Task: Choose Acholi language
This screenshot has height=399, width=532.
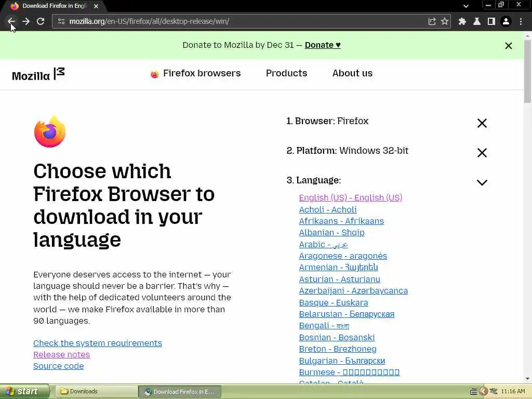Action: click(328, 209)
